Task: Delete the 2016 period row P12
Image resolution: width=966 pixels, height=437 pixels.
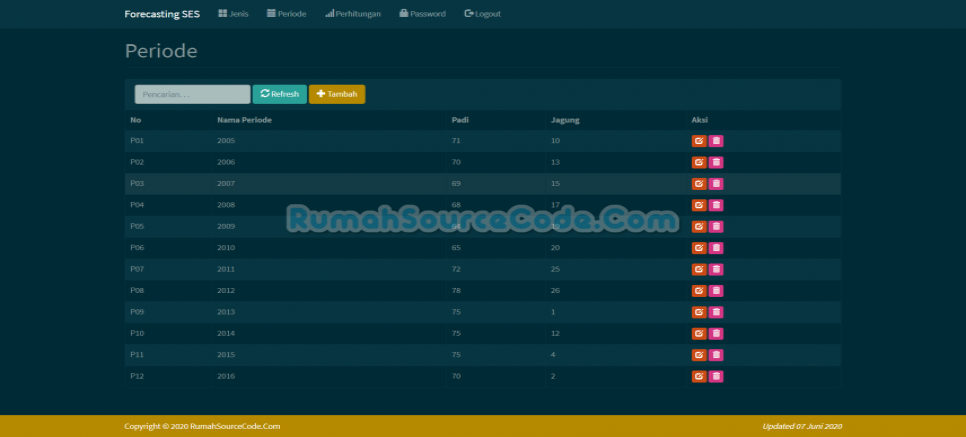Action: click(716, 376)
